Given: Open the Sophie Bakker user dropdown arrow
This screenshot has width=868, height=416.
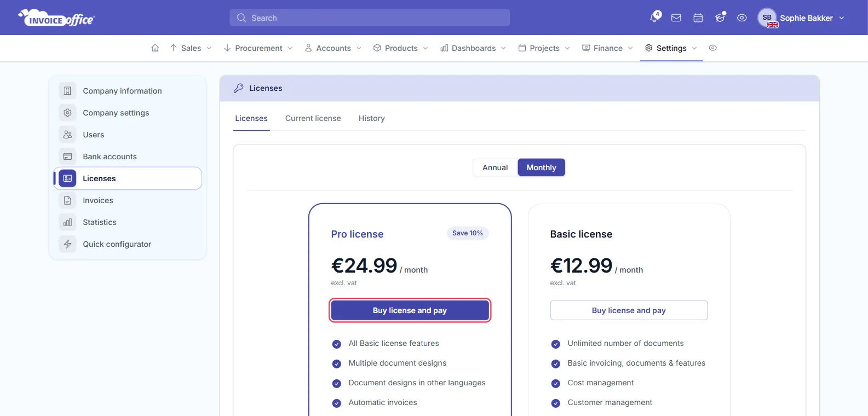Looking at the screenshot, I should coord(842,18).
